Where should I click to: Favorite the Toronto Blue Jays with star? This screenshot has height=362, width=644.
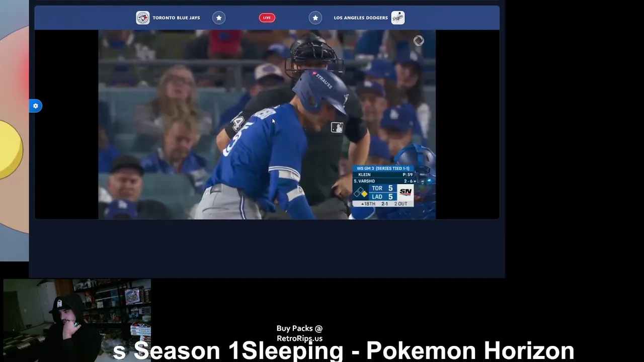219,18
